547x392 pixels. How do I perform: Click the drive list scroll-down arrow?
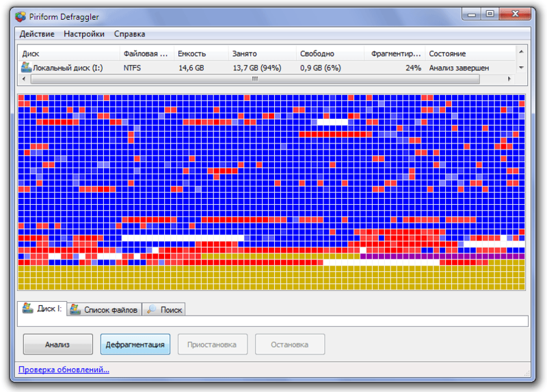[x=521, y=68]
